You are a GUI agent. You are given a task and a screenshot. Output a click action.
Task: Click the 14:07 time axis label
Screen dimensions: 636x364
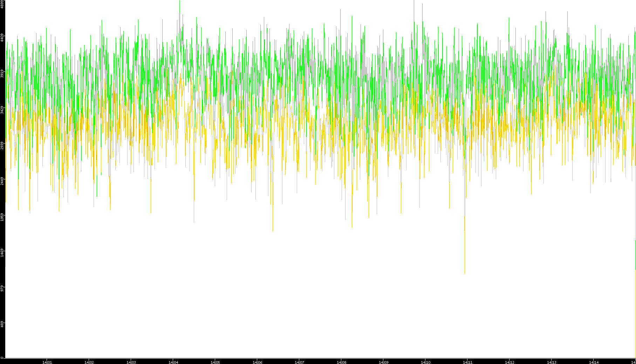(x=299, y=362)
